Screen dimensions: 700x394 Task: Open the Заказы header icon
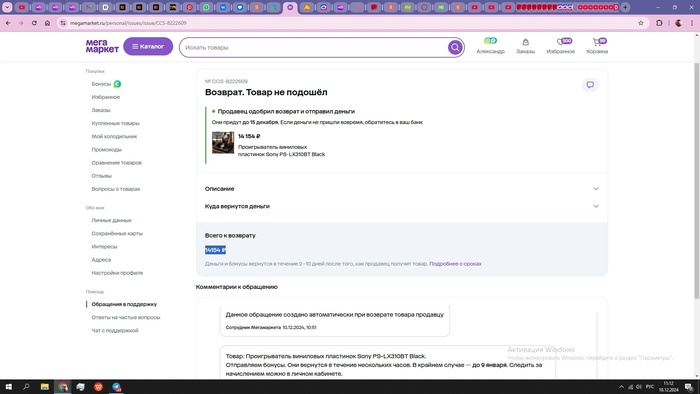click(525, 42)
